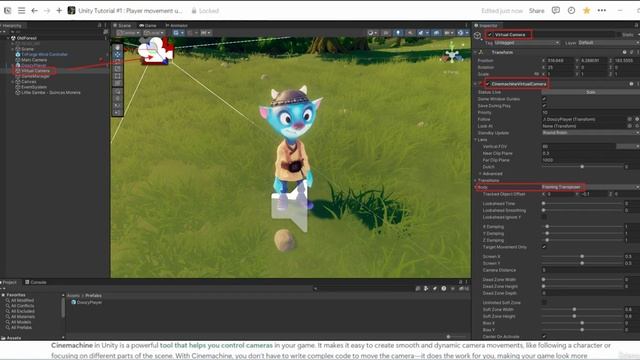Open the Project tab
Screen dimensions: 640x360
point(9,282)
